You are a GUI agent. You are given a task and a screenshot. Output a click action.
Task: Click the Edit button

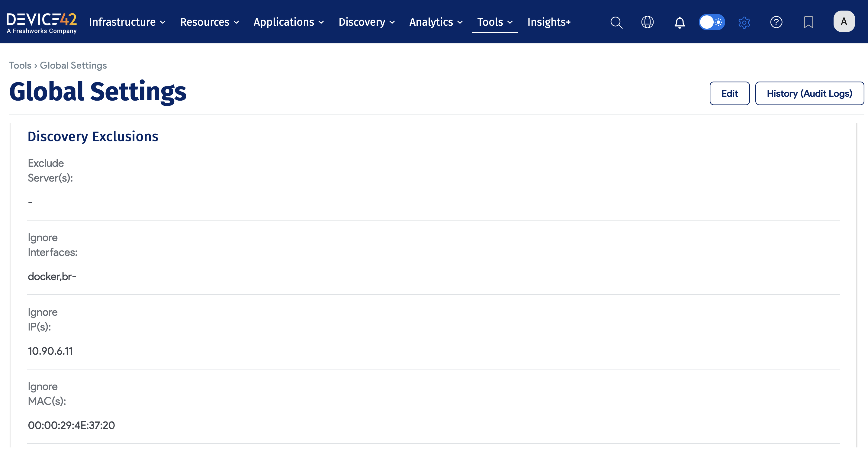729,93
